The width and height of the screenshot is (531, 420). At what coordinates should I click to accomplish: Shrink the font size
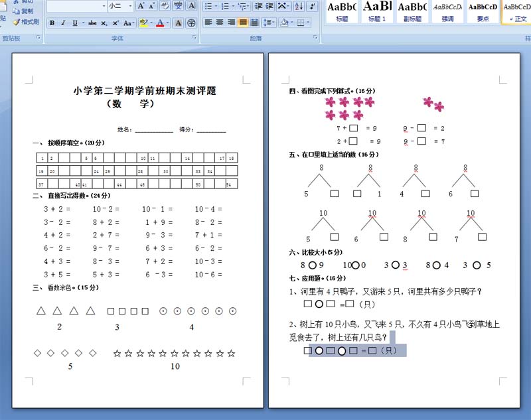tap(152, 5)
